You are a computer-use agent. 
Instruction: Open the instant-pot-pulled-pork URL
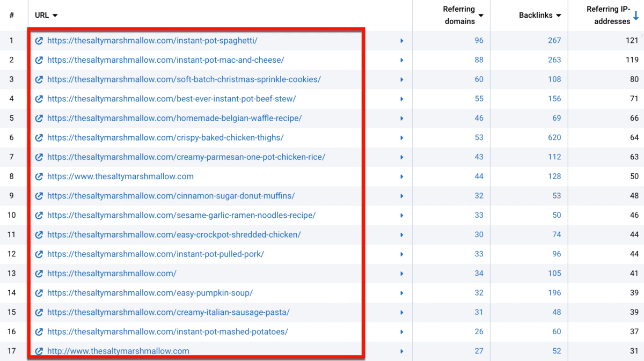click(x=156, y=254)
